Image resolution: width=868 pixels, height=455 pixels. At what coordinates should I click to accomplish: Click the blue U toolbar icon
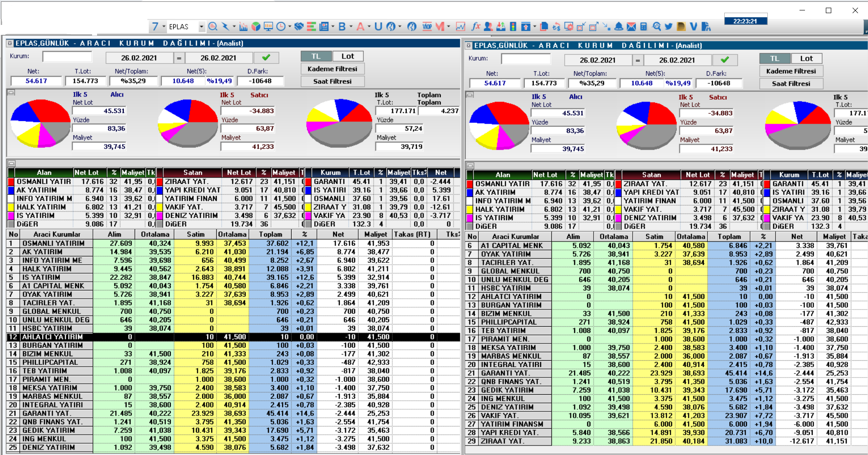(378, 27)
